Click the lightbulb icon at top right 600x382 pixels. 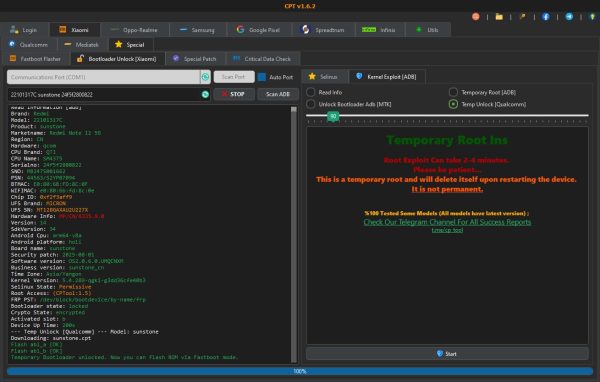(592, 17)
